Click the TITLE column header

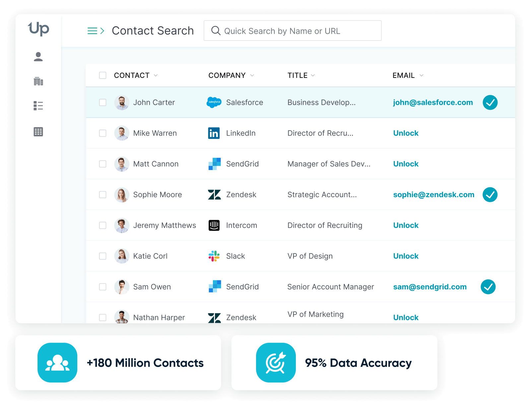298,76
